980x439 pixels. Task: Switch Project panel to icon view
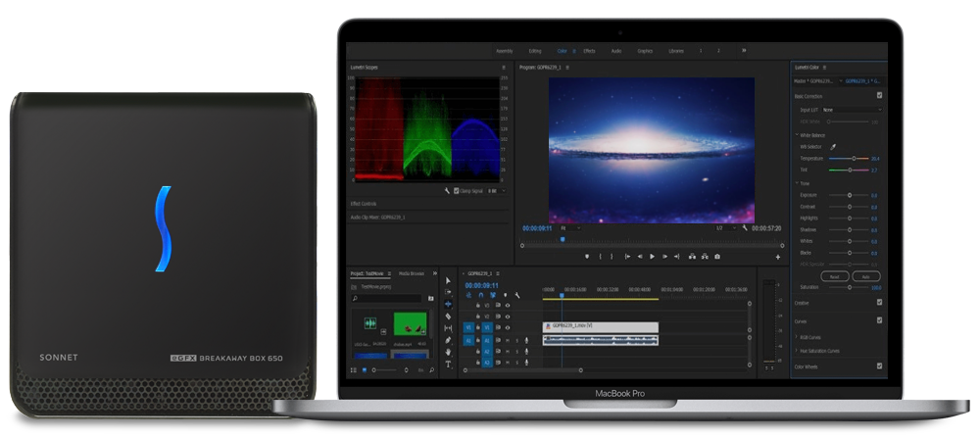(x=365, y=370)
